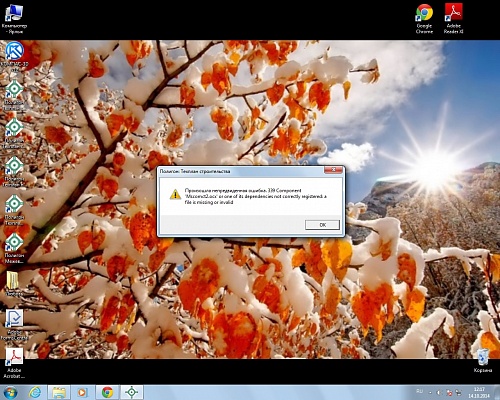The width and height of the screenshot is (500, 400).
Task: Click Chrome icon in the taskbar
Action: (107, 393)
